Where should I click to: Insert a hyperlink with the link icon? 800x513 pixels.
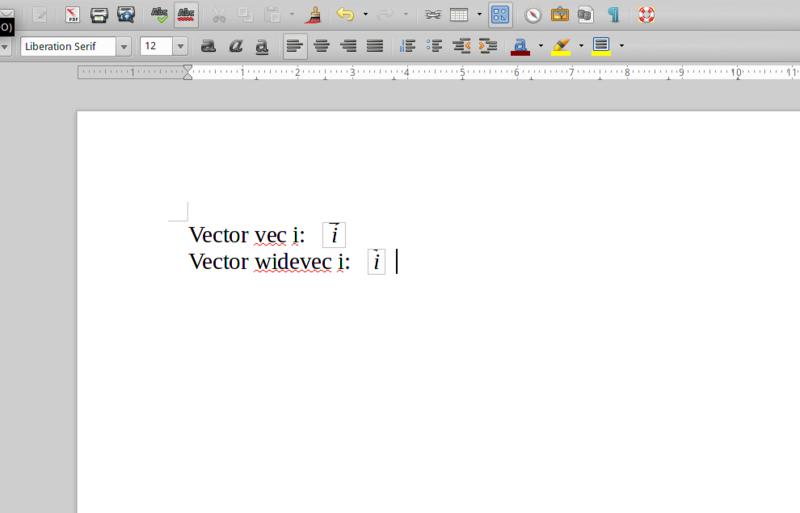pos(432,15)
